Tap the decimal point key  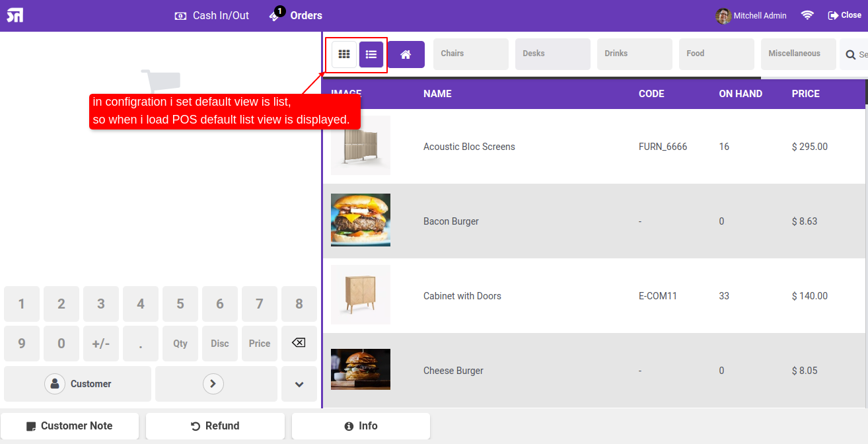[141, 344]
